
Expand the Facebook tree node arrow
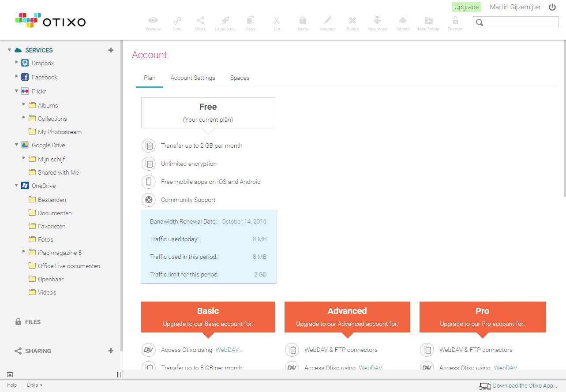click(x=17, y=77)
